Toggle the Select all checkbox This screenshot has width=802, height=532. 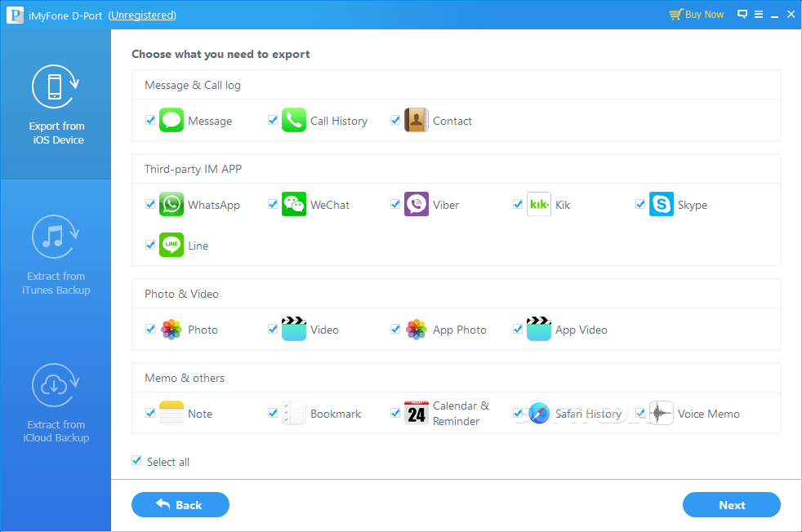pos(136,460)
